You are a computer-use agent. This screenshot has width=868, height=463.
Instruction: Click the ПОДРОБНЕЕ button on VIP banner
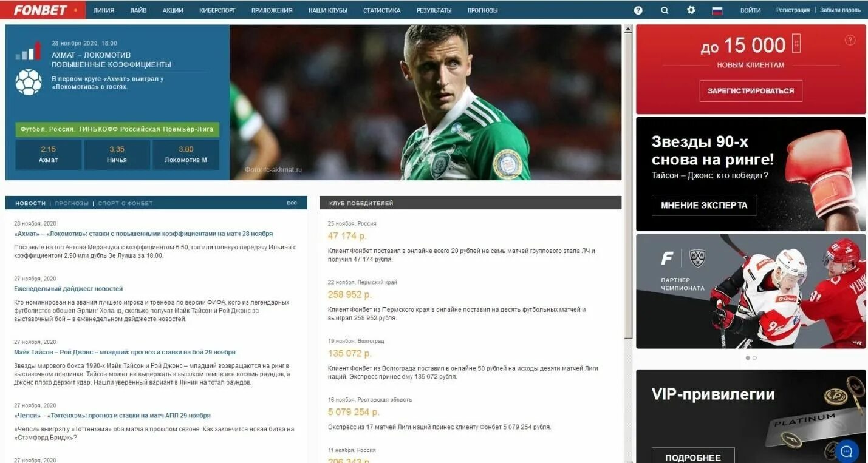pos(693,456)
